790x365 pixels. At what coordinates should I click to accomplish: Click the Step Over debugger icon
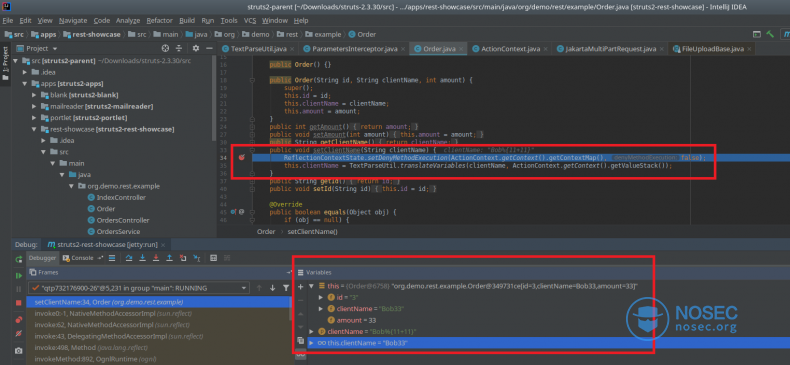click(x=129, y=258)
